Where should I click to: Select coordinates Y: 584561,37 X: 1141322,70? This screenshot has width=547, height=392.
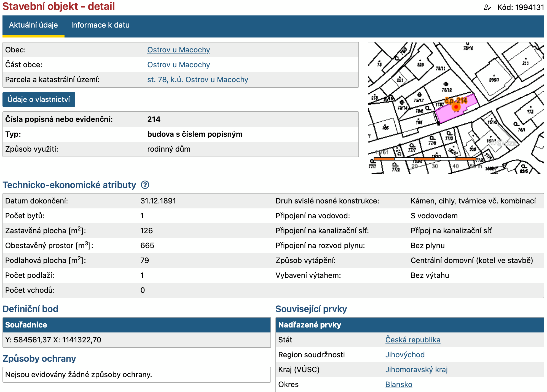coord(53,340)
